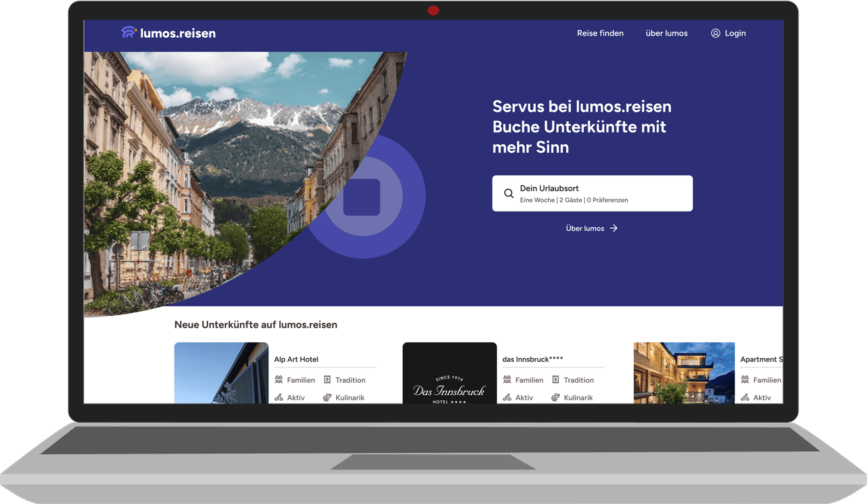
Task: Open the das Innsbruck**** title
Action: click(x=533, y=359)
